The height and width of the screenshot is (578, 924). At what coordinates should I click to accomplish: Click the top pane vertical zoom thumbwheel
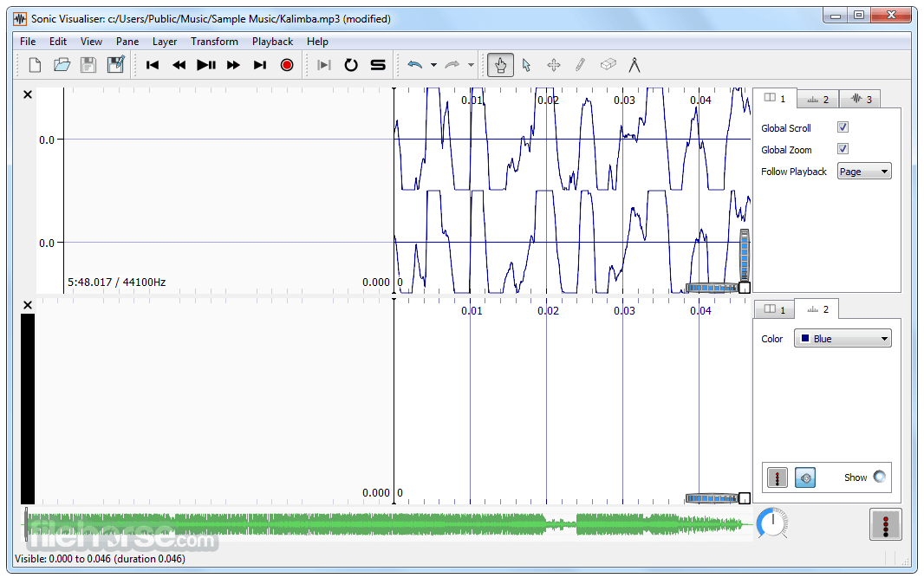[x=745, y=255]
